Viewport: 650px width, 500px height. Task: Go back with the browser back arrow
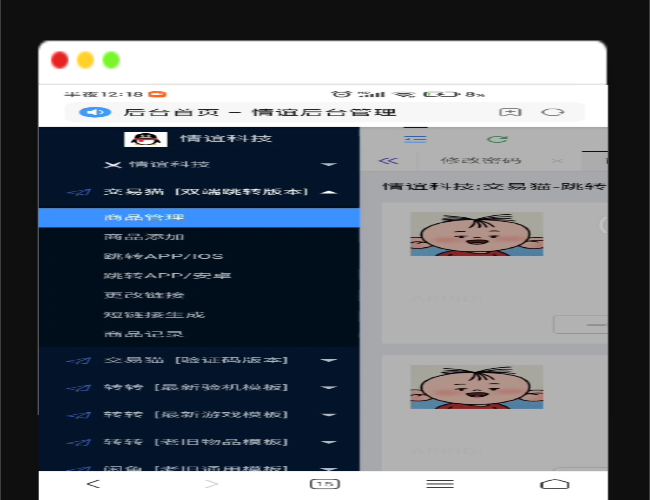click(x=93, y=484)
